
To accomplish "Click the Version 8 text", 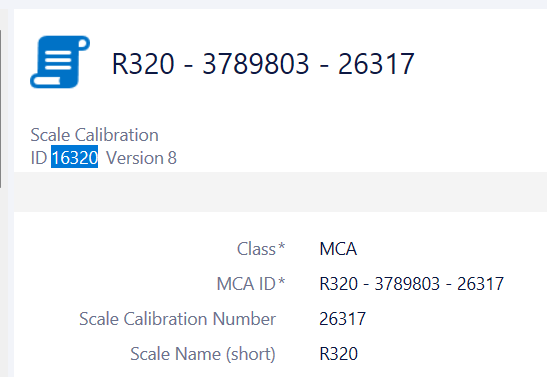I will tap(141, 158).
